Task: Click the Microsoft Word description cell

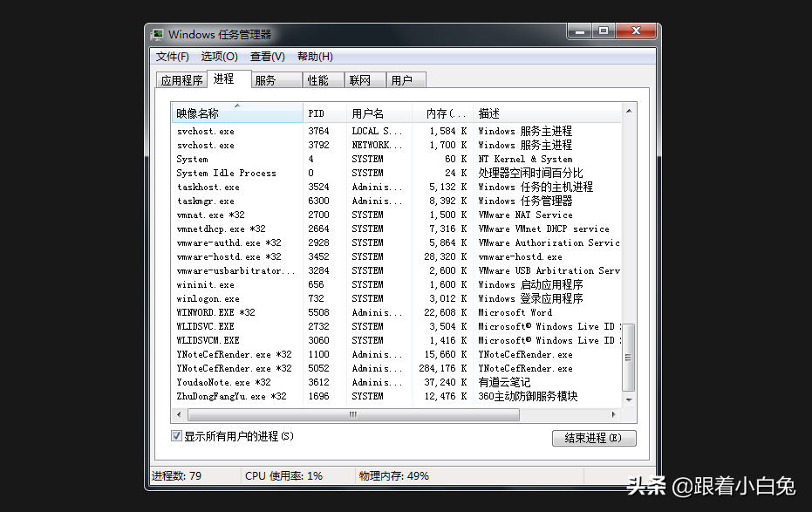Action: [x=515, y=312]
